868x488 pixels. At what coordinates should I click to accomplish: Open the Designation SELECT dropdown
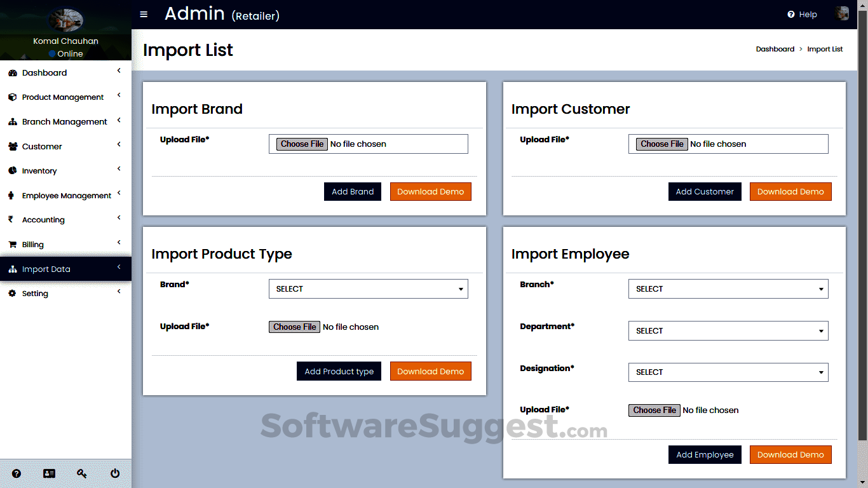728,372
